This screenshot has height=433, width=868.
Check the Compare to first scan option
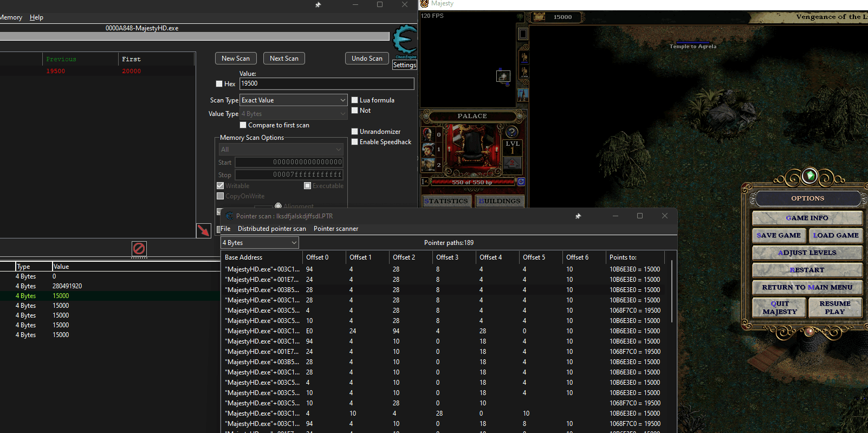point(243,125)
